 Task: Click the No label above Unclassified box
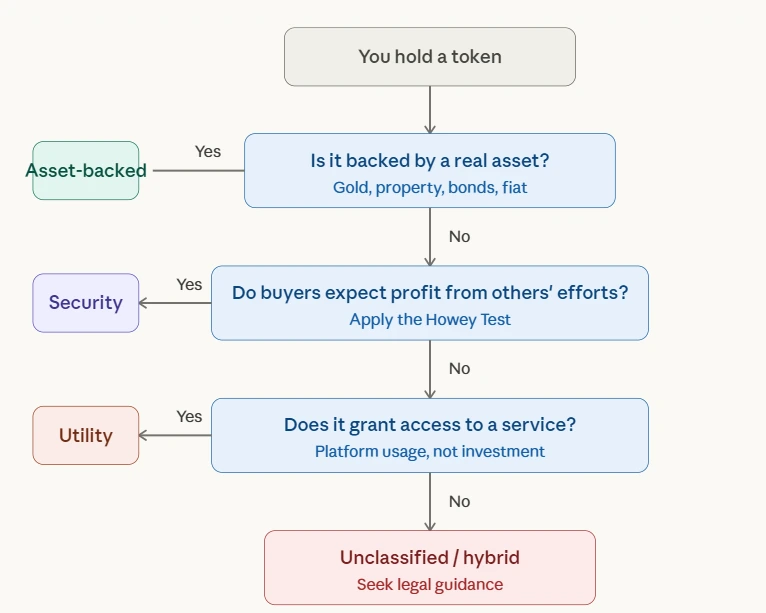tap(459, 501)
